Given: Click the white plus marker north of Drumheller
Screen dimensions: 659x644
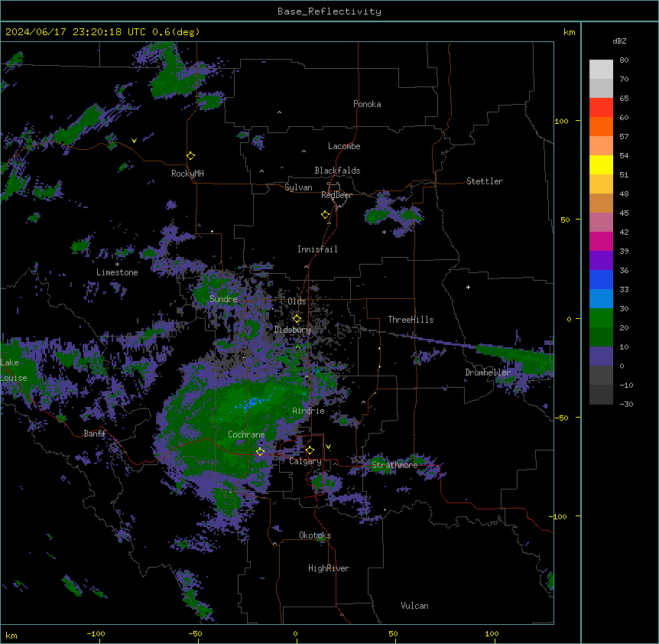Looking at the screenshot, I should click(468, 287).
